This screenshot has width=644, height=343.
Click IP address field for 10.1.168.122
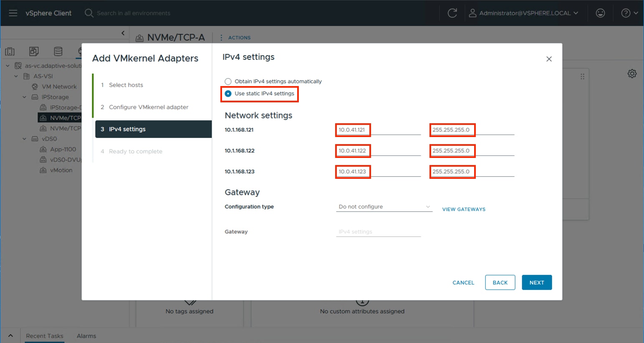click(378, 151)
